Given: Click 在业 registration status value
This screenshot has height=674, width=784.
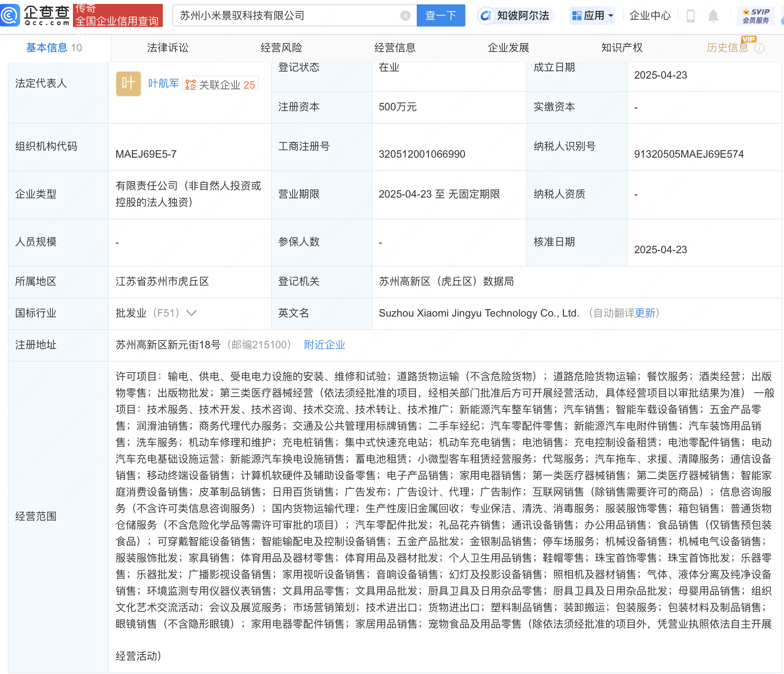Looking at the screenshot, I should click(389, 67).
